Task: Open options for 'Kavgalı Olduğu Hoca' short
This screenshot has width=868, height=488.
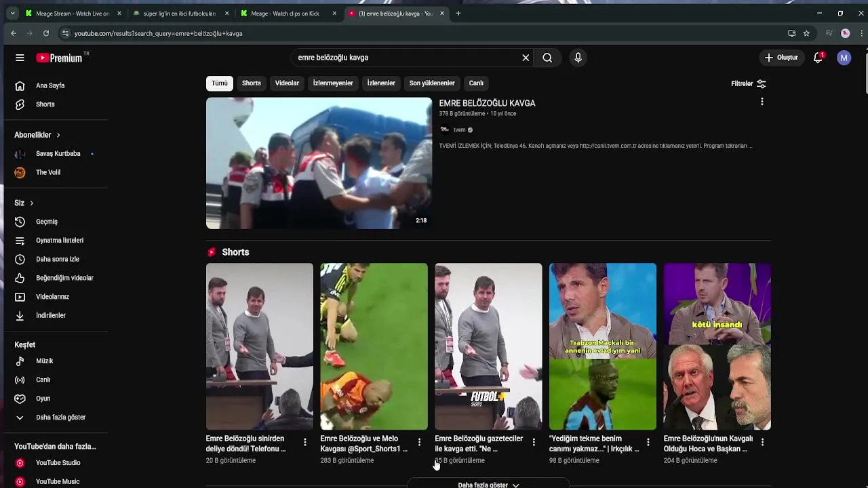Action: 762,443
